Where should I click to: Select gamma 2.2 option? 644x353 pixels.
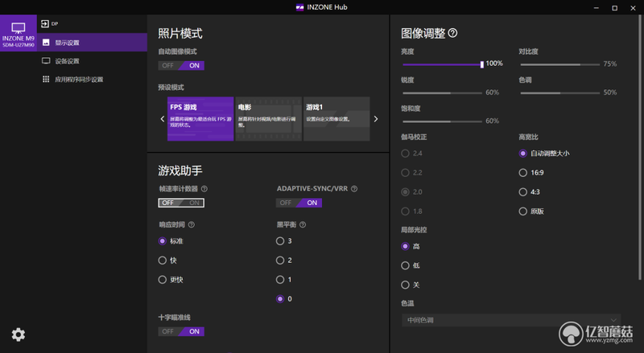coord(405,172)
